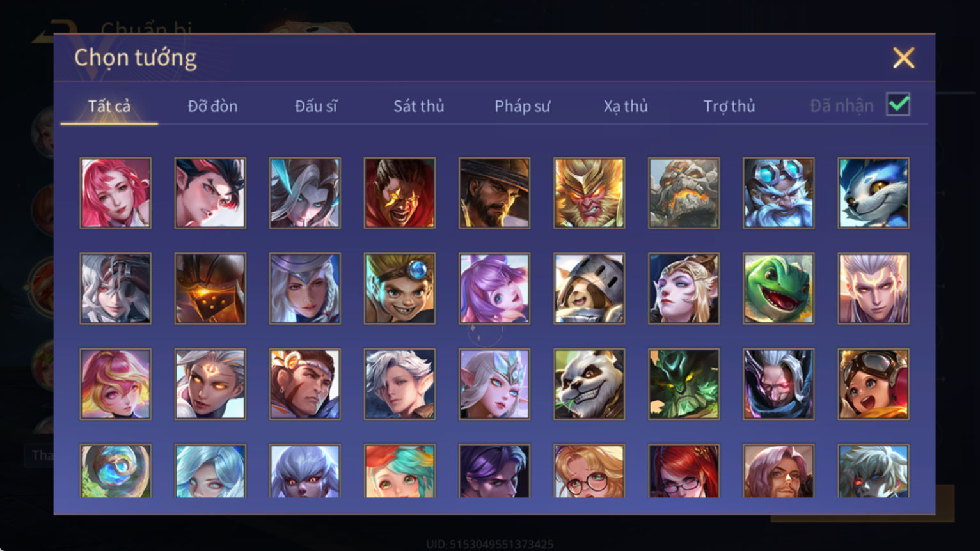Select the Tất cả tab
This screenshot has height=551, width=980.
[x=109, y=106]
